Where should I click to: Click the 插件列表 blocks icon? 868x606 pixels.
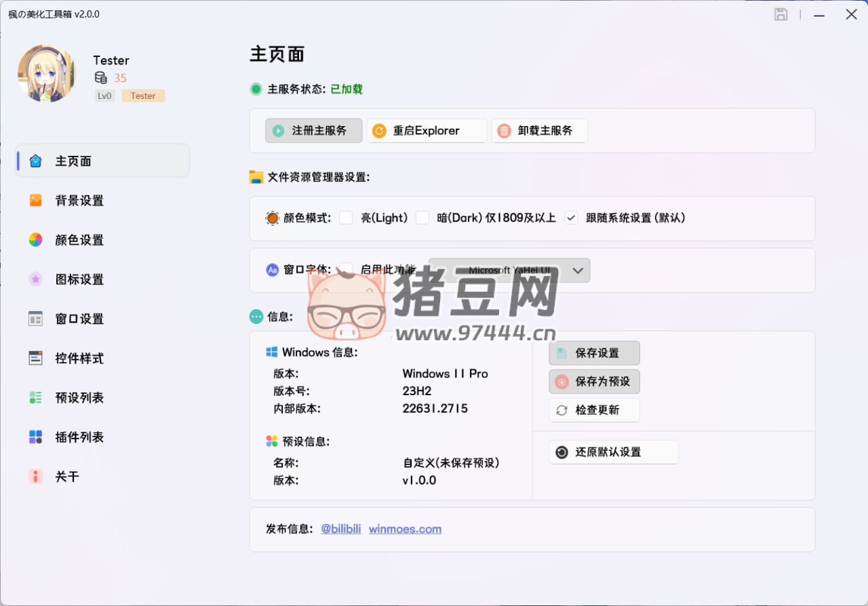[x=35, y=437]
